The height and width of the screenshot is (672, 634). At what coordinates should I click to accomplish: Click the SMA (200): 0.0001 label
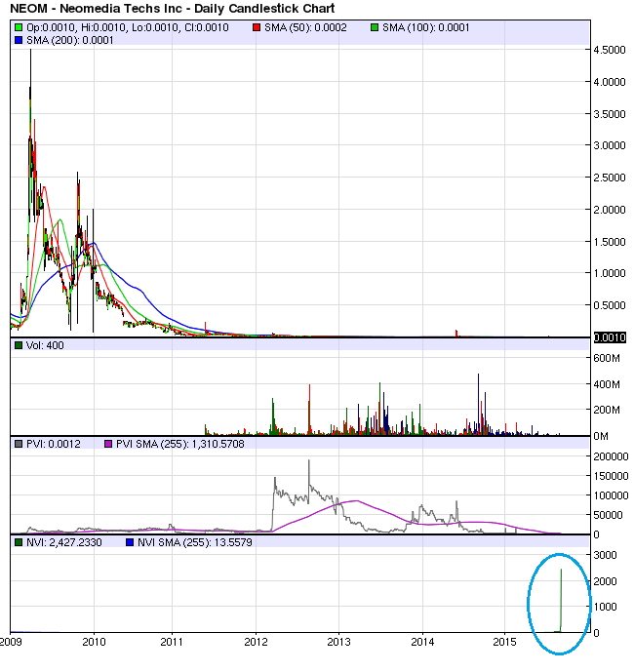[x=70, y=40]
